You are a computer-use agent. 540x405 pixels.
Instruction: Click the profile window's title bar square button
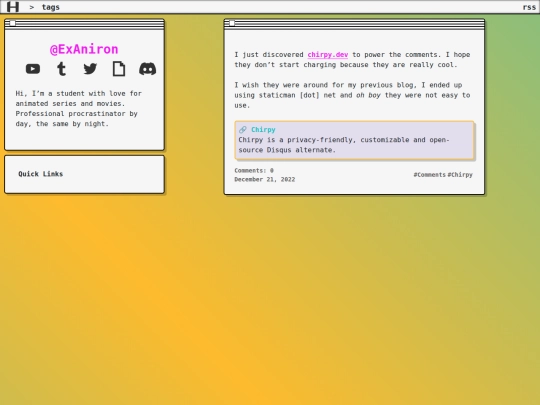12,23
